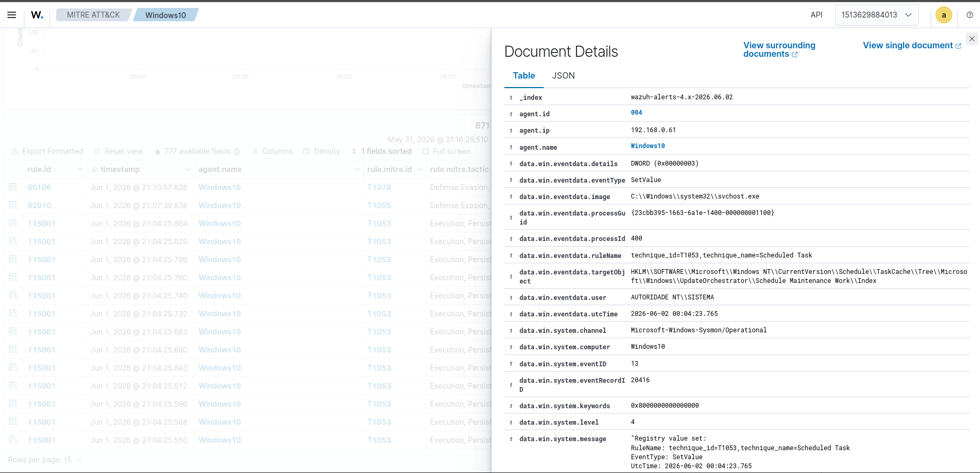Click the Wazuh logo
The height and width of the screenshot is (473, 980).
[x=37, y=15]
